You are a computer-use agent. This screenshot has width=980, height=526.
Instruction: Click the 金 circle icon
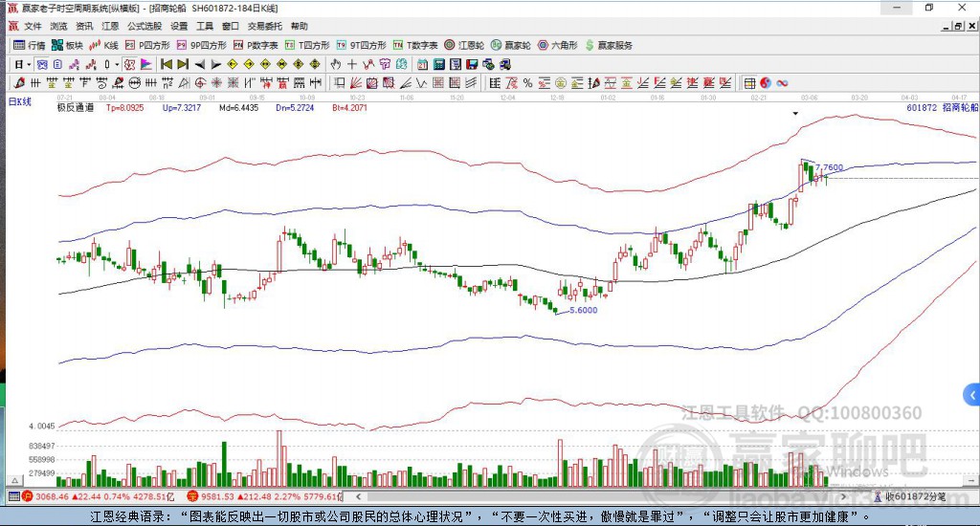pyautogui.click(x=560, y=82)
